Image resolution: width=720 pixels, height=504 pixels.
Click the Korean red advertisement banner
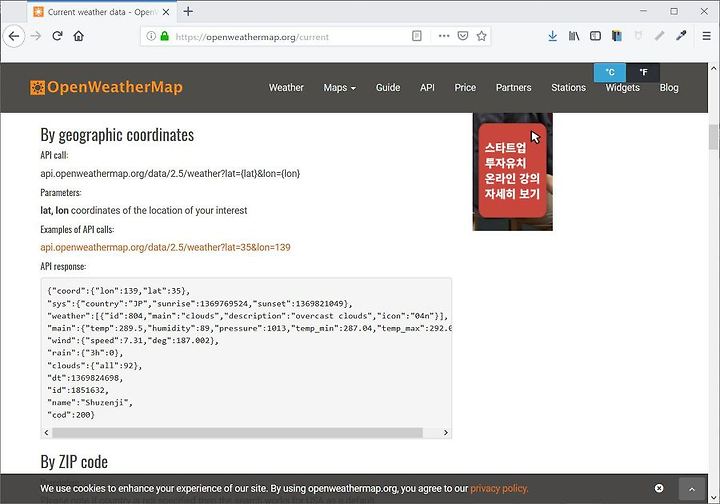(x=512, y=171)
